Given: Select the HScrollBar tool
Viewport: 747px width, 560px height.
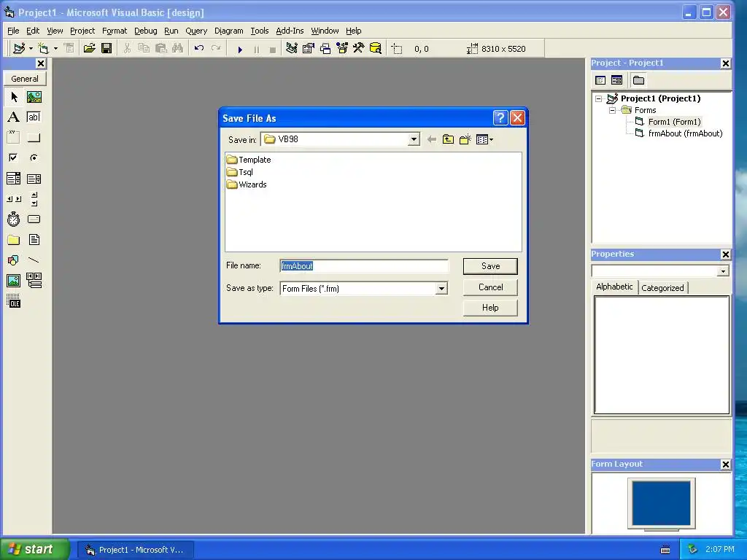Looking at the screenshot, I should (14, 198).
